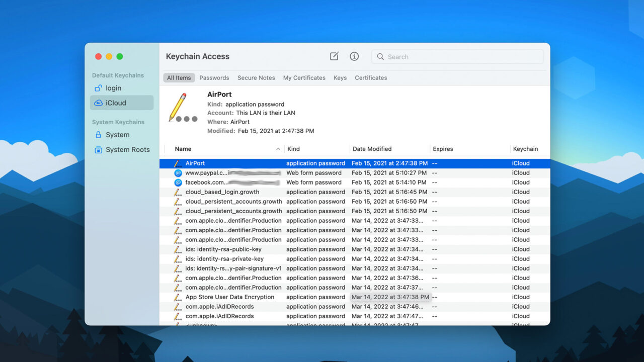Click the pencil icon beside AirPort entry
The height and width of the screenshot is (362, 644).
pos(177,163)
